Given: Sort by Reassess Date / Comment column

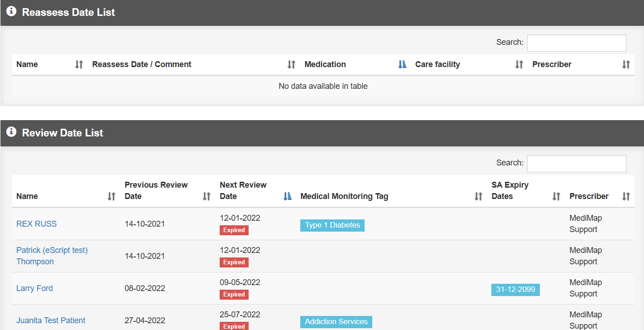Looking at the screenshot, I should click(x=142, y=64).
